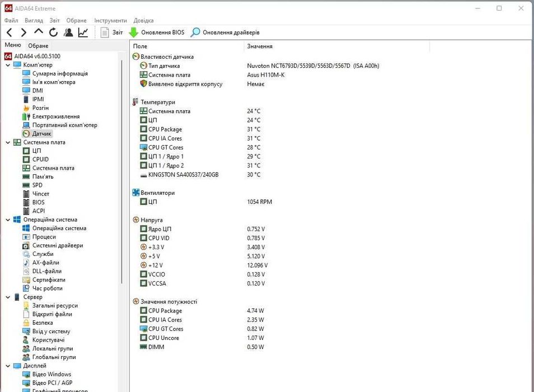Click the left tree vertical scrollbar
The width and height of the screenshot is (534, 392).
pyautogui.click(x=121, y=172)
